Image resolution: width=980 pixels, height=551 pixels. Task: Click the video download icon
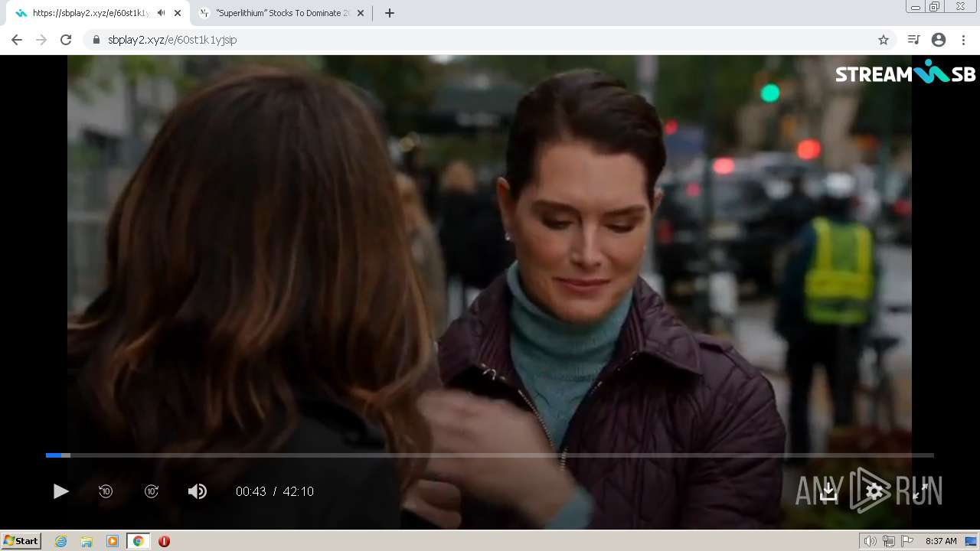828,492
